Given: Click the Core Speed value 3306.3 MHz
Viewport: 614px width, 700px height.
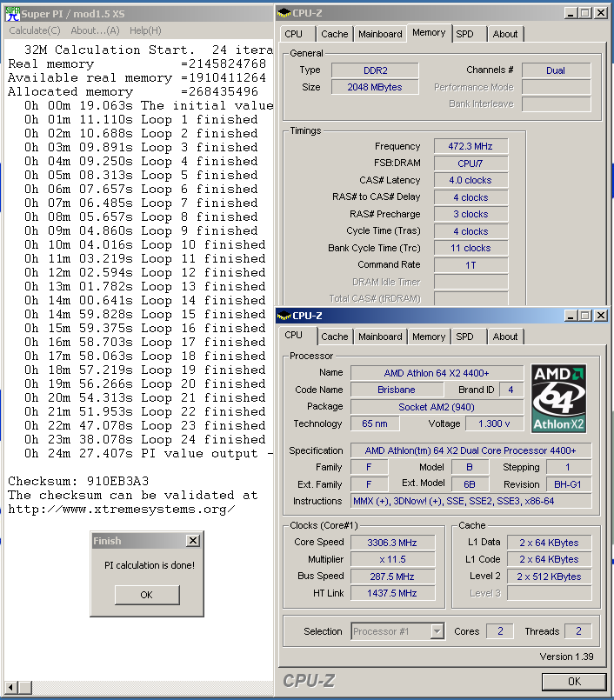Looking at the screenshot, I should tap(392, 543).
